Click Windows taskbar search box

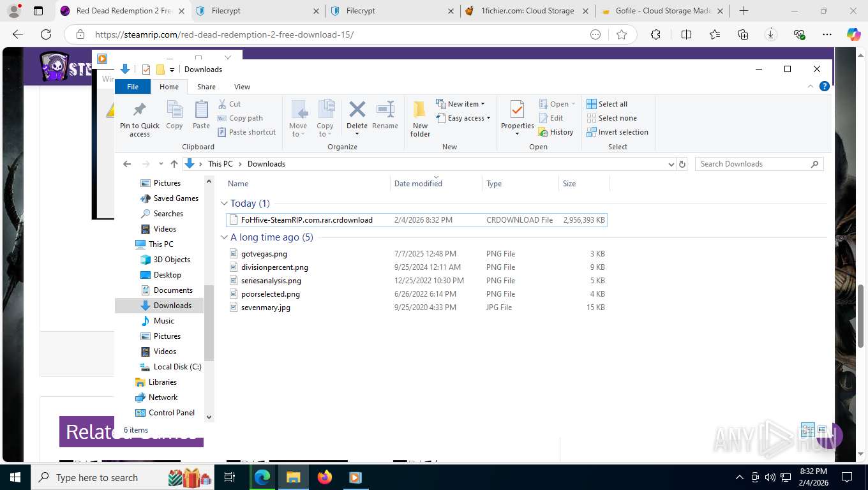tap(123, 477)
